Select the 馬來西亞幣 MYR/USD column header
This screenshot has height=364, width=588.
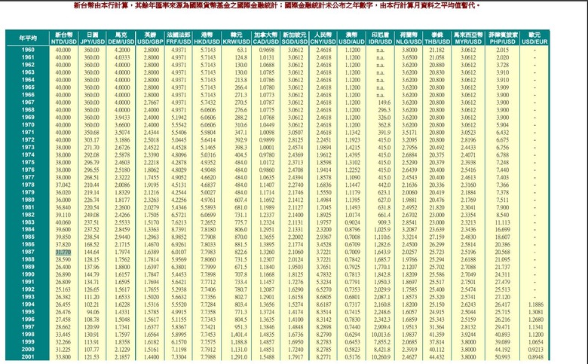(468, 38)
